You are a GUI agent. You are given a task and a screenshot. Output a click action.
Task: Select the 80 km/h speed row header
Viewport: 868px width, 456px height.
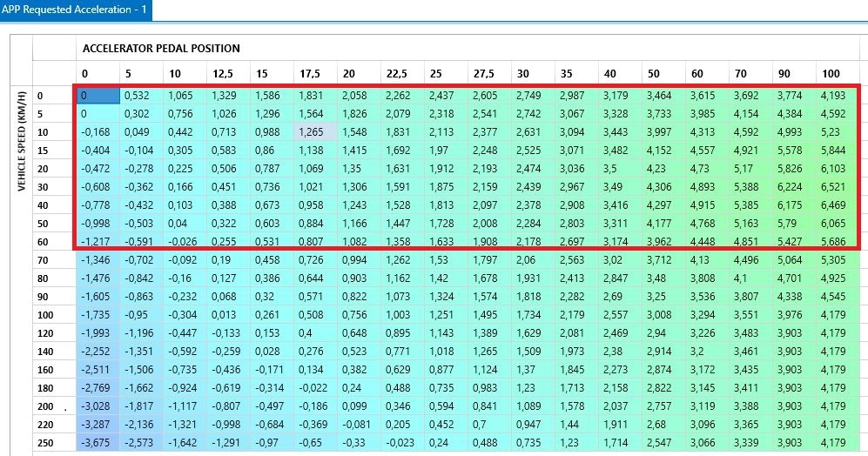pos(54,278)
